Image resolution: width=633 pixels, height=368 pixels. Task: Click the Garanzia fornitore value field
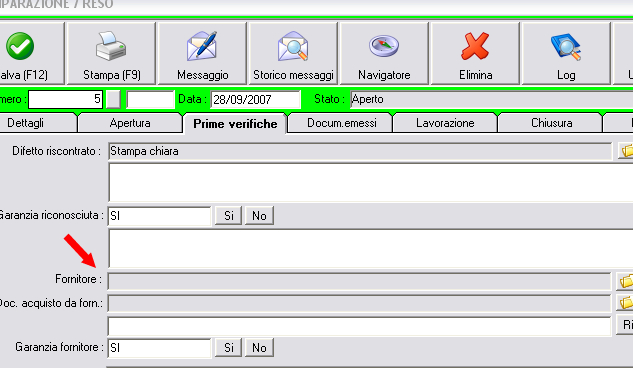coord(159,347)
